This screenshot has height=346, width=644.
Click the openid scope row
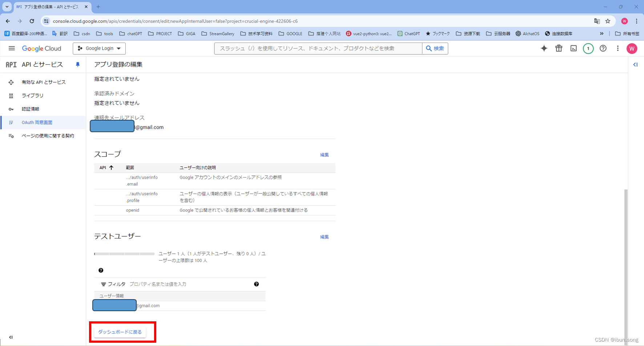[x=214, y=210]
